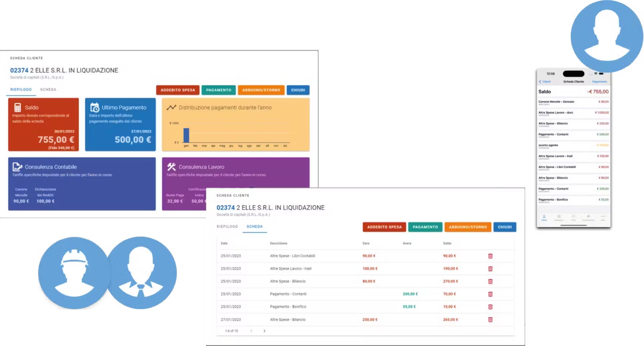Click the tools icon of Consulenza Lavoro
Screen dimensions: 644x346
click(x=171, y=166)
